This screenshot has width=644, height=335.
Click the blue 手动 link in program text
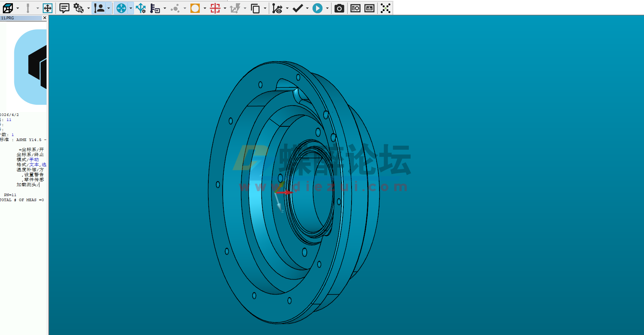pyautogui.click(x=34, y=160)
